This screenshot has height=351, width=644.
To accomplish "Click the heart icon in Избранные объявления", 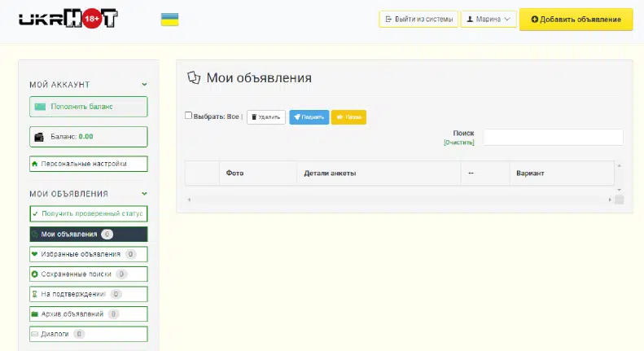I will [34, 254].
